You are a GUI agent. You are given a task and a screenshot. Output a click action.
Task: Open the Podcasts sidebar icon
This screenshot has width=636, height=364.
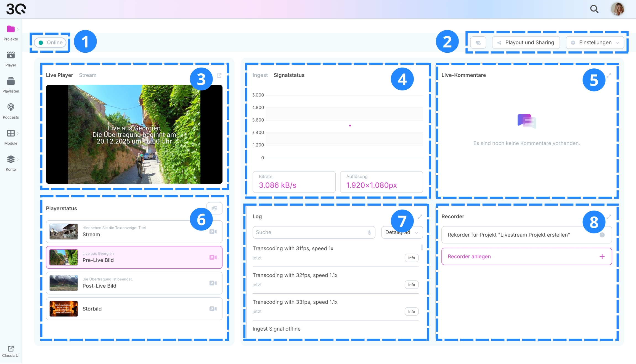pos(11,107)
